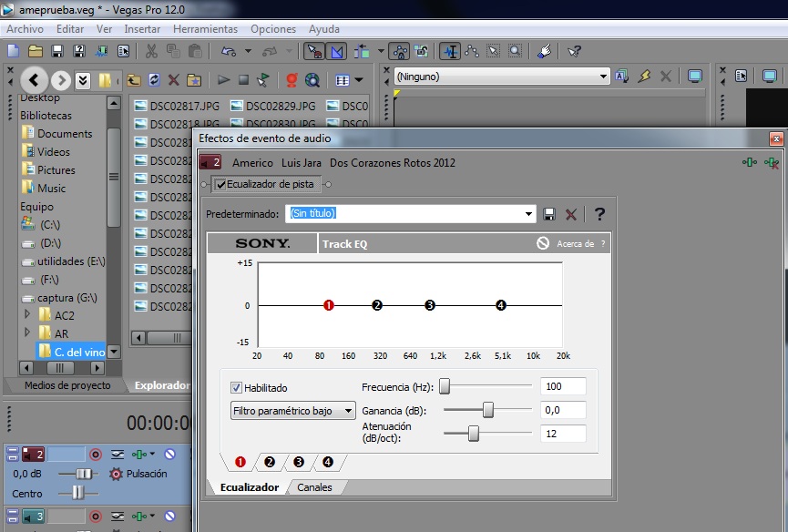
Task: Expand the AR folder tree node
Action: 27,332
